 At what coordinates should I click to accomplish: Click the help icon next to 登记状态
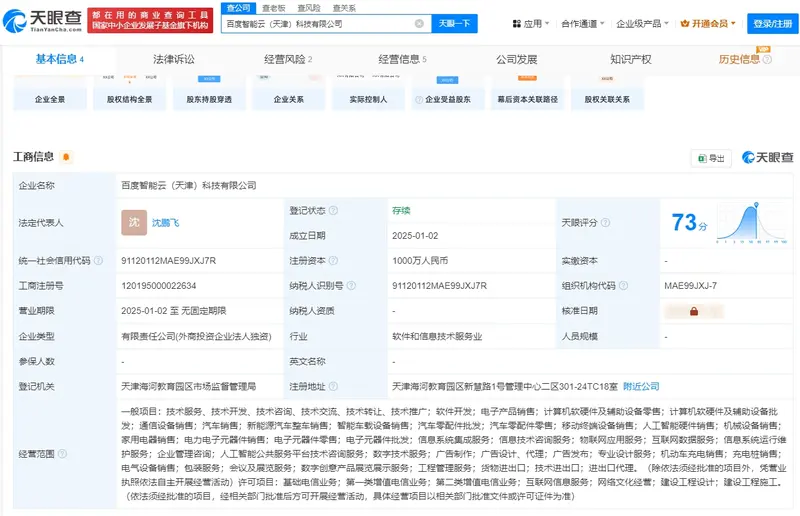click(x=333, y=210)
